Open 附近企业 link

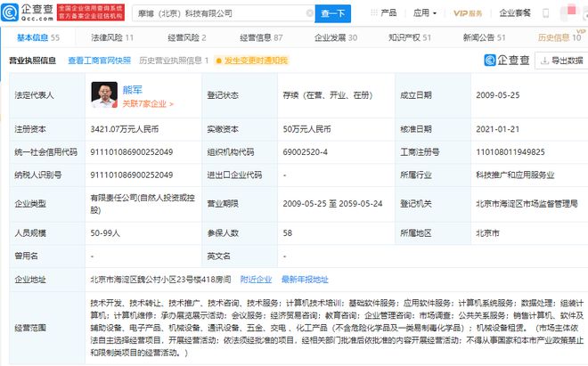tap(256, 280)
